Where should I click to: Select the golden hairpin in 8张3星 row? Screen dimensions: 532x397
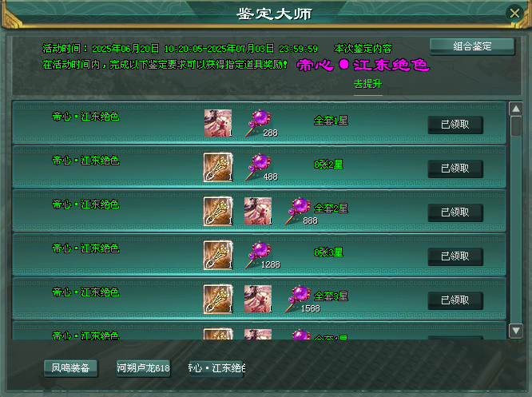click(x=218, y=255)
